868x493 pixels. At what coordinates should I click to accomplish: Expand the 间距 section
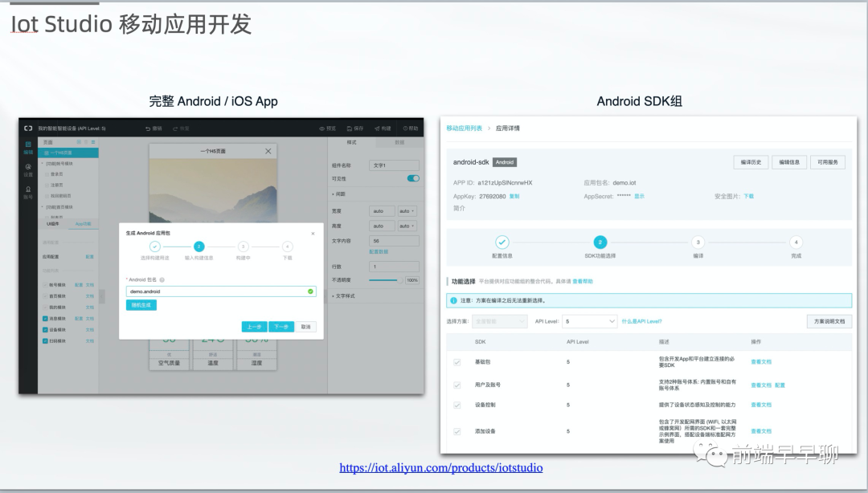[x=339, y=194]
